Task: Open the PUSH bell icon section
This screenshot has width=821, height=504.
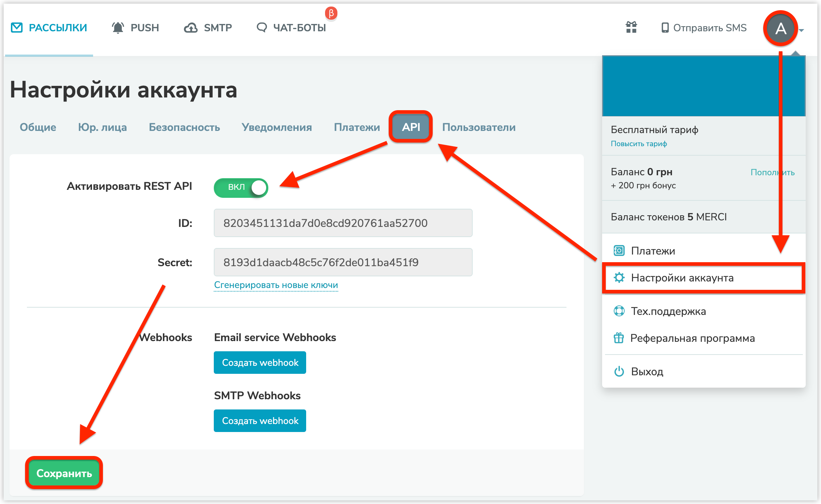Action: (x=118, y=28)
